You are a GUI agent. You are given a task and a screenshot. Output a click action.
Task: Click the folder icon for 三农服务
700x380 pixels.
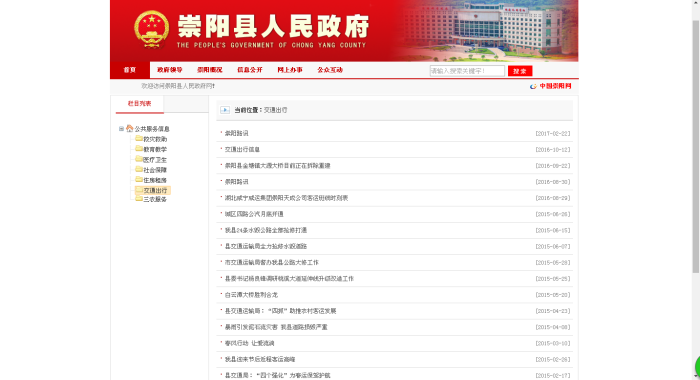coord(139,199)
